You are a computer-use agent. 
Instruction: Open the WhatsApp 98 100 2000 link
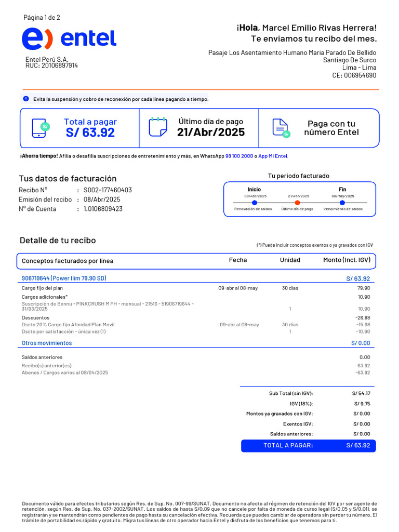click(x=239, y=156)
